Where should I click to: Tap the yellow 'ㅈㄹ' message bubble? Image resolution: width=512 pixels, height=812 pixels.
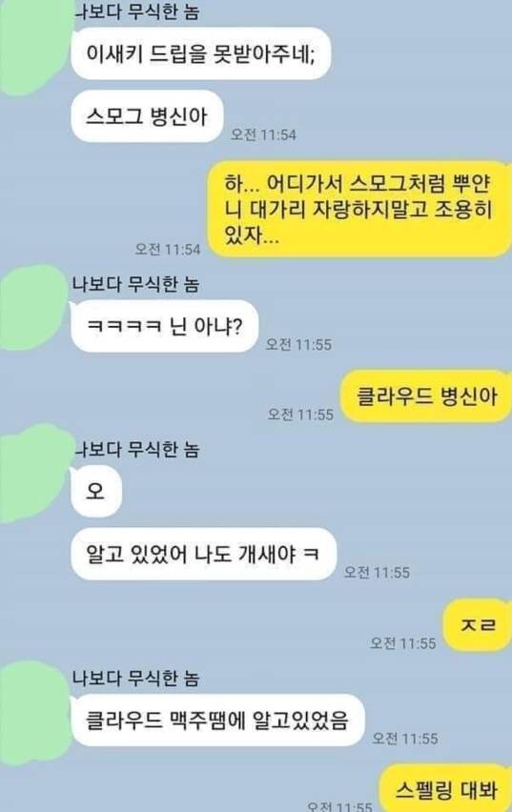[x=478, y=624]
